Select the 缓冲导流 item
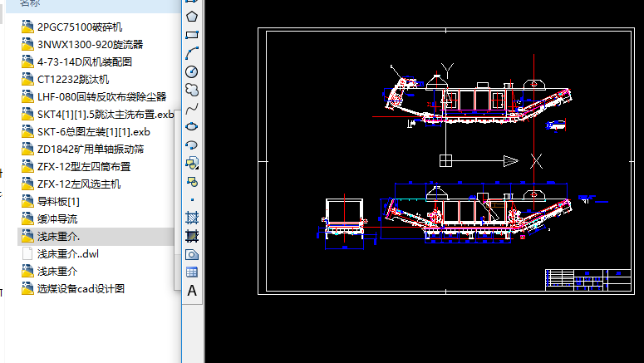 (x=49, y=218)
